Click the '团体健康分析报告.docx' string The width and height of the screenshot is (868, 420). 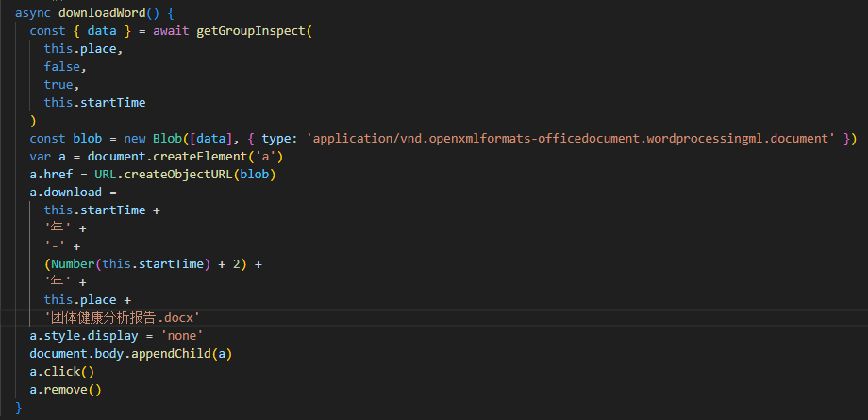(x=122, y=317)
